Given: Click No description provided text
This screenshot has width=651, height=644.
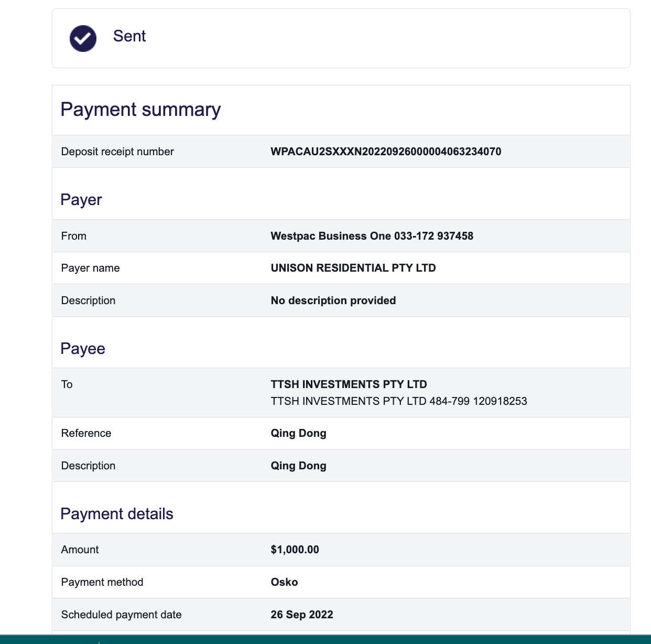Looking at the screenshot, I should pos(333,300).
